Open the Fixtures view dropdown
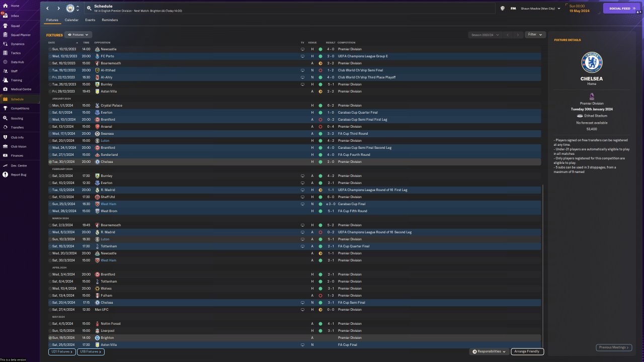This screenshot has height=362, width=644. coord(78,35)
